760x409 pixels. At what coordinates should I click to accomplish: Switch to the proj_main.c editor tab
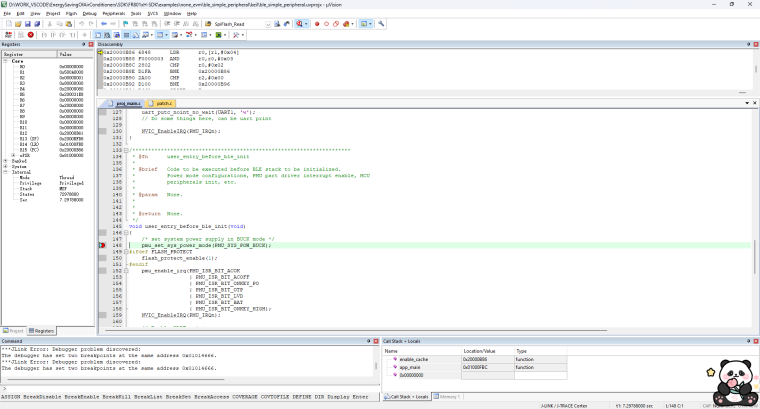tap(129, 103)
